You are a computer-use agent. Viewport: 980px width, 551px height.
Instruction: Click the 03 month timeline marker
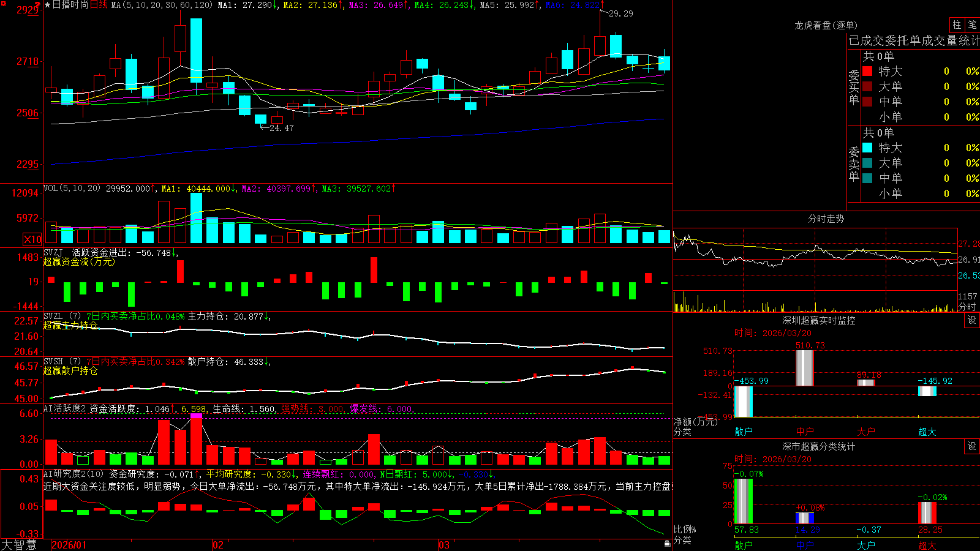pos(444,545)
